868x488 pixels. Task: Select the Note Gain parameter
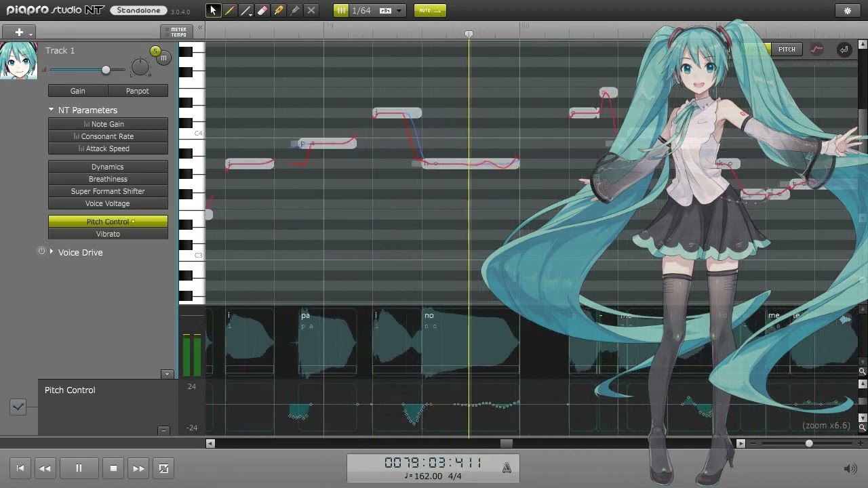(108, 124)
